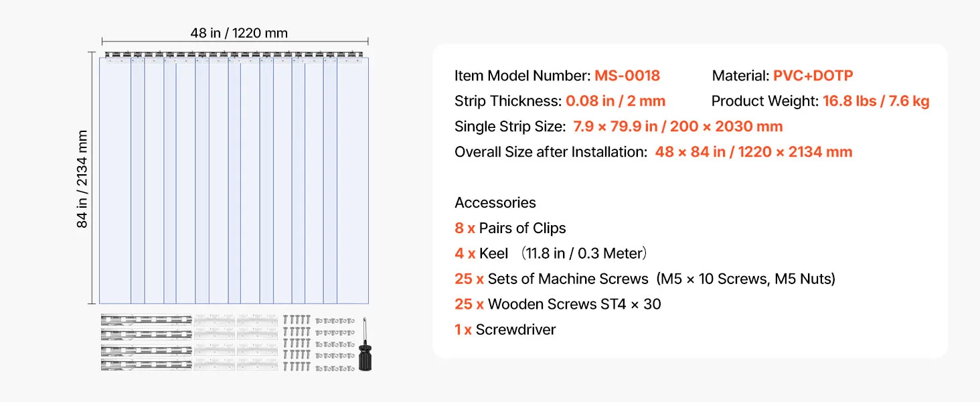The width and height of the screenshot is (980, 402).
Task: Click the PVC+DOTP material value
Action: tap(813, 76)
